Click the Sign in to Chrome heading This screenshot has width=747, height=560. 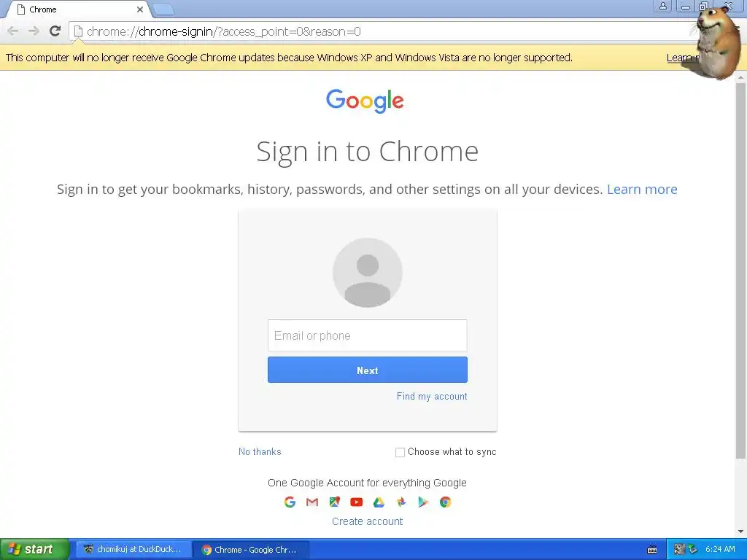(x=368, y=152)
